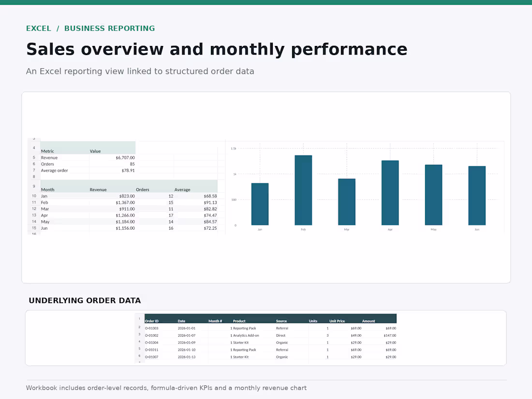The image size is (532, 399).
Task: Select May average $84.57
Action: (196, 222)
